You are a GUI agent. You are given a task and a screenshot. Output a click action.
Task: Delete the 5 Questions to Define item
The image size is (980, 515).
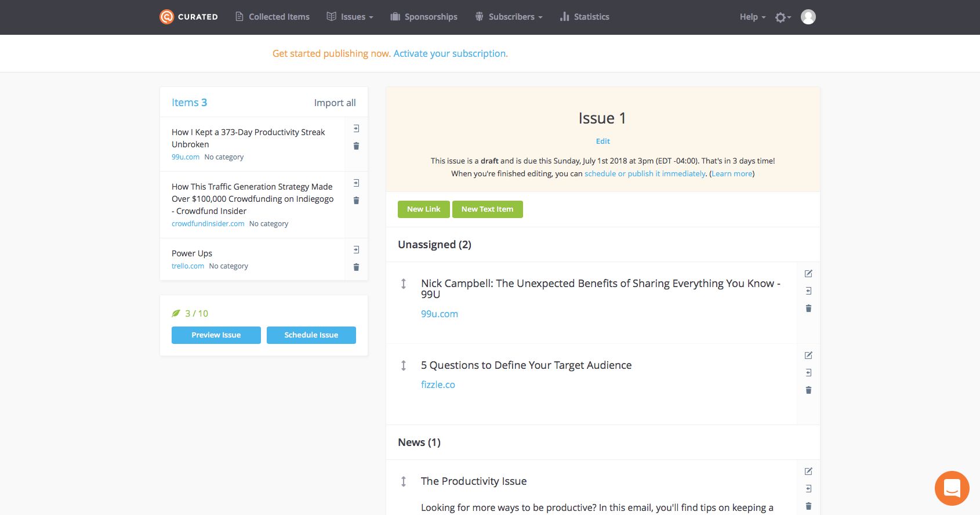click(808, 390)
